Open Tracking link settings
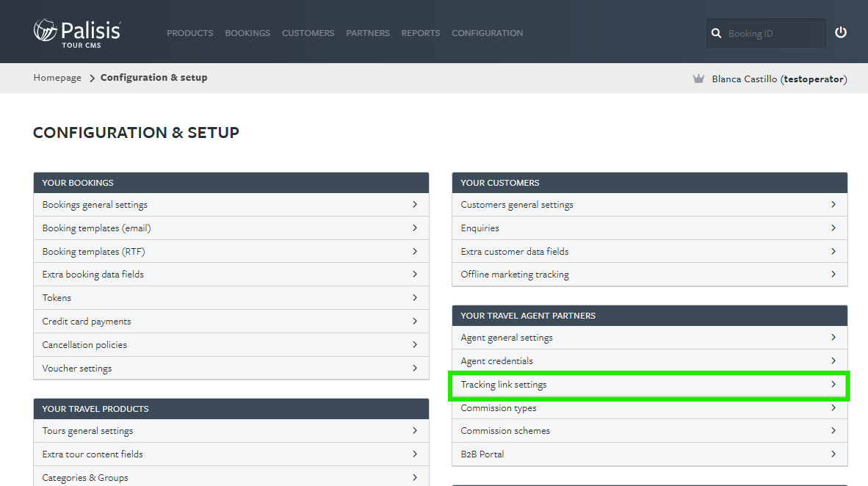868x486 pixels. click(650, 385)
